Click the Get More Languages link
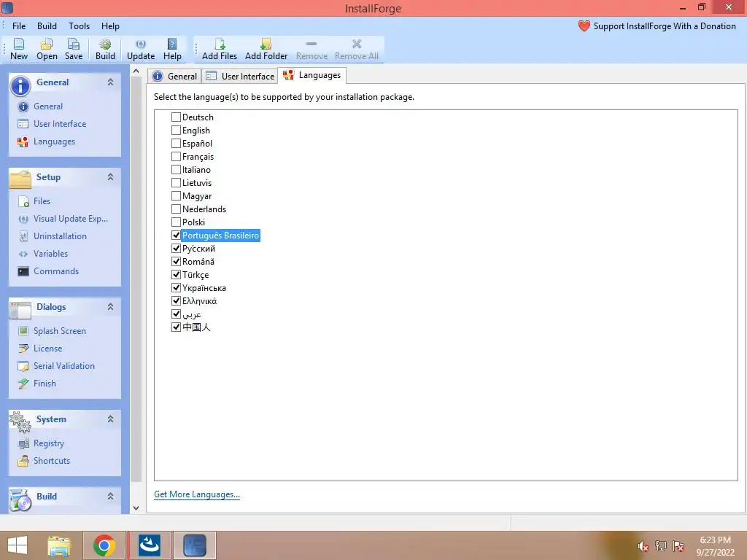Viewport: 747px width, 560px height. pos(197,495)
